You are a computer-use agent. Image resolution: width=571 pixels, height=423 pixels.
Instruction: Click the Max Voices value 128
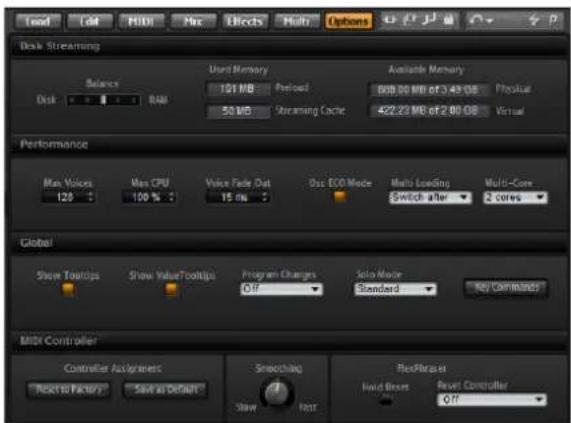click(x=65, y=197)
